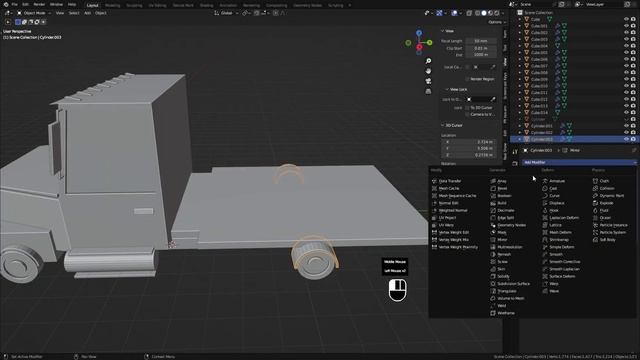Hide Cube.005 using its eye icon
Screen dimensions: 640x360
tap(626, 53)
